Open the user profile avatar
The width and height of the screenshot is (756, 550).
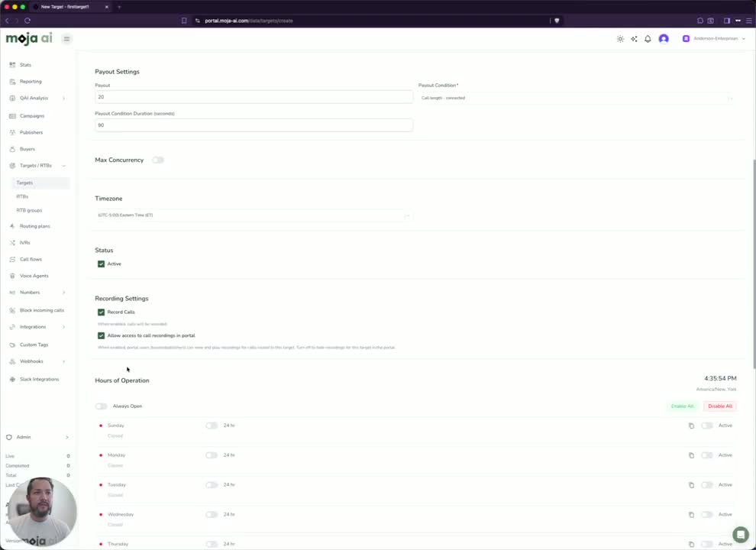[x=664, y=39]
